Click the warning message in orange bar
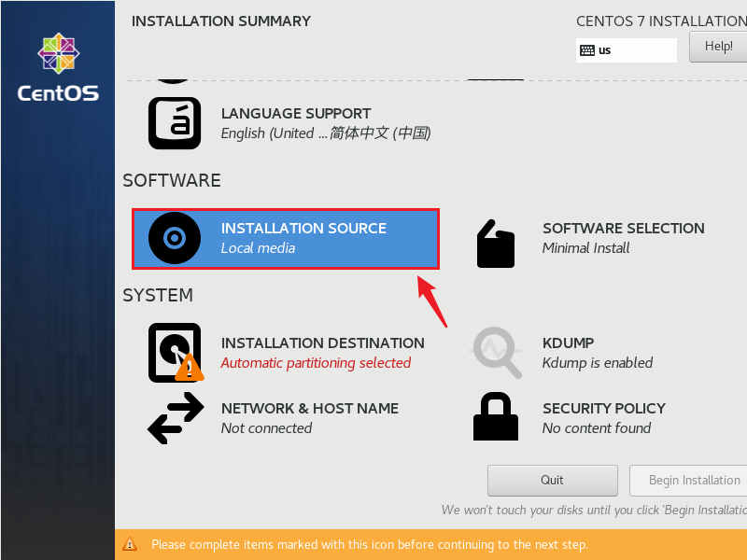 pyautogui.click(x=370, y=544)
